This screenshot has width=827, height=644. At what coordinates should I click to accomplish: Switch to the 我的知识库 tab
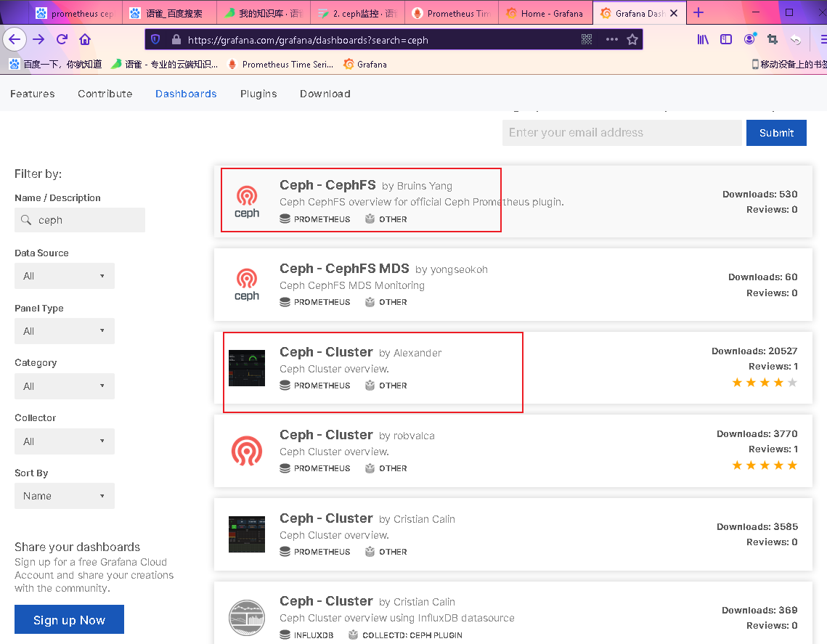coord(264,13)
